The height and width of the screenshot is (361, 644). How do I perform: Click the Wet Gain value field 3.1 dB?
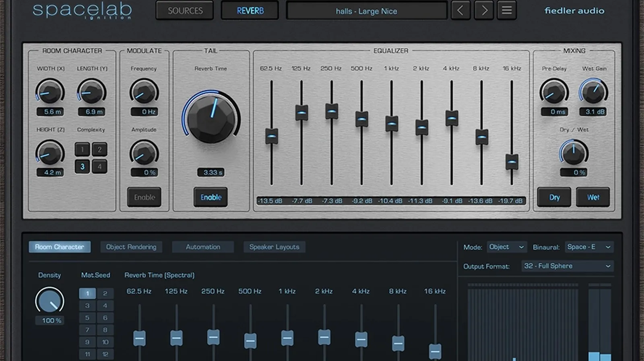[593, 112]
